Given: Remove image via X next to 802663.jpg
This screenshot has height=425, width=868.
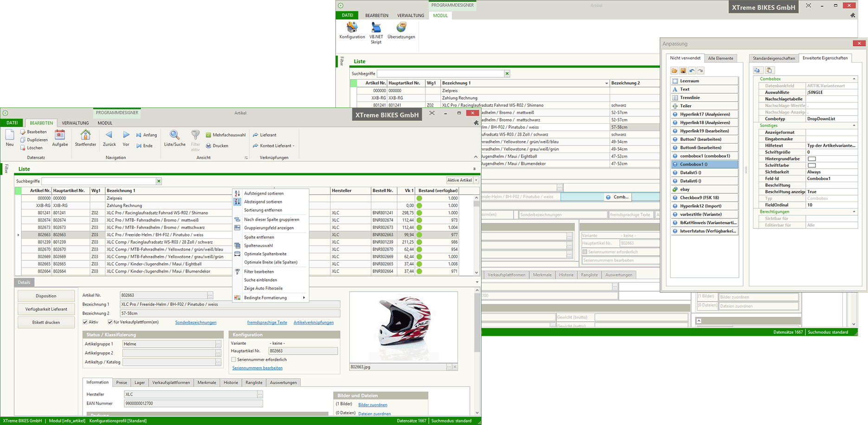Looking at the screenshot, I should pyautogui.click(x=455, y=367).
